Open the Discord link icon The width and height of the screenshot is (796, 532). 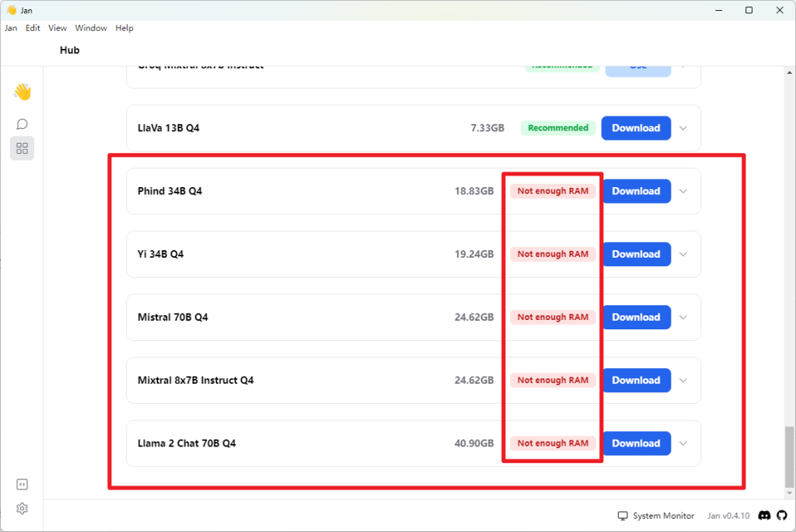pos(764,516)
